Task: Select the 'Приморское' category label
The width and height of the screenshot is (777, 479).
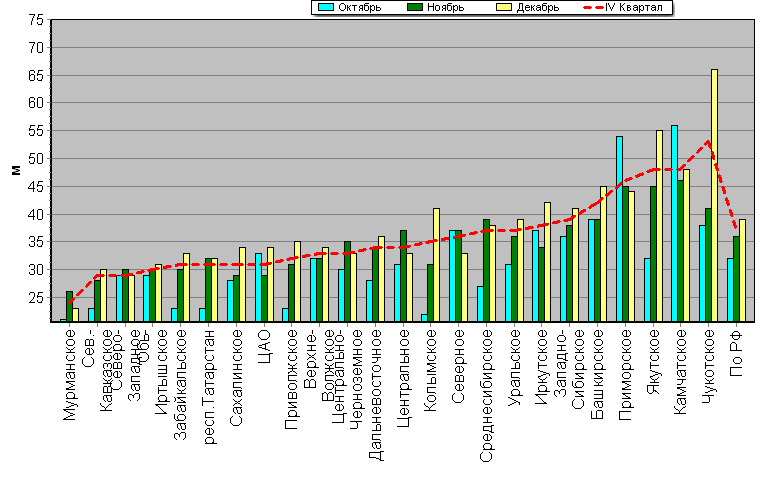Action: (x=625, y=375)
